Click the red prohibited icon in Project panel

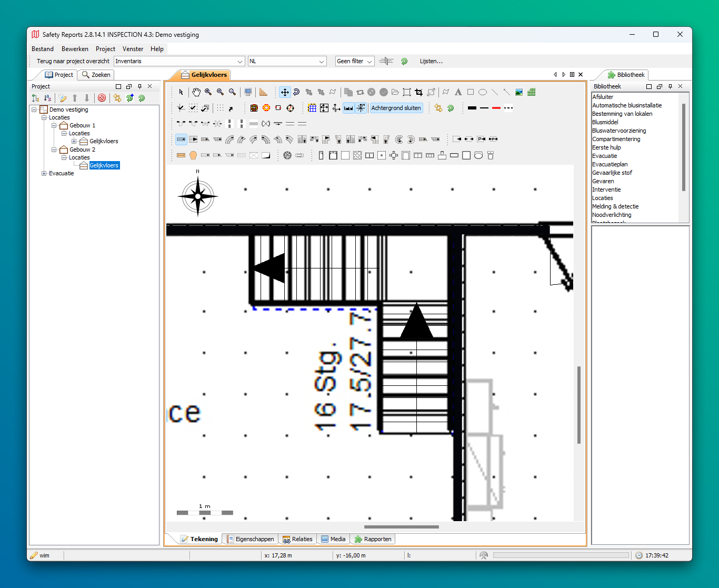pos(102,98)
